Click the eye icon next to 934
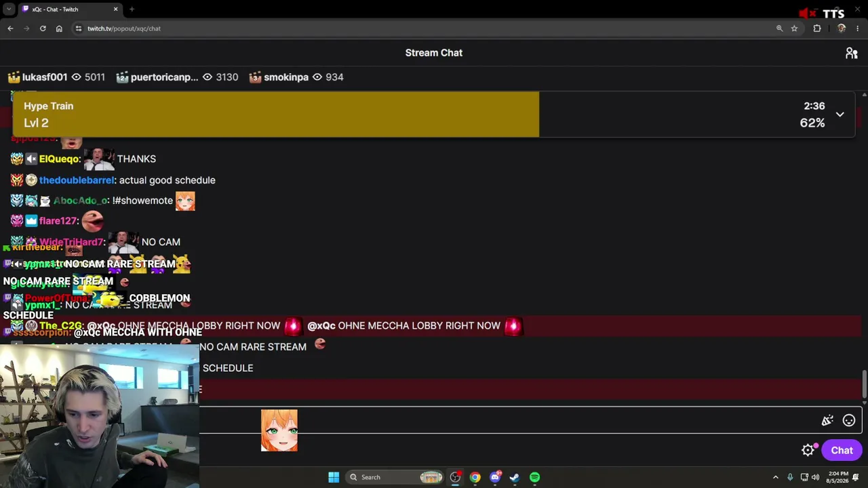The height and width of the screenshot is (488, 868). click(317, 77)
